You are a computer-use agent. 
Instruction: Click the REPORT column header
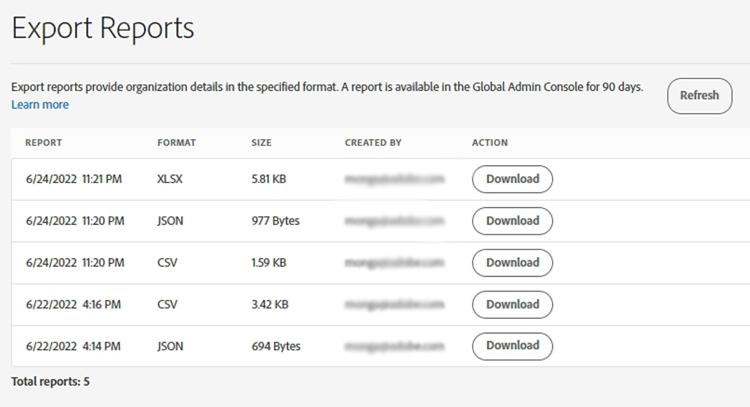43,143
